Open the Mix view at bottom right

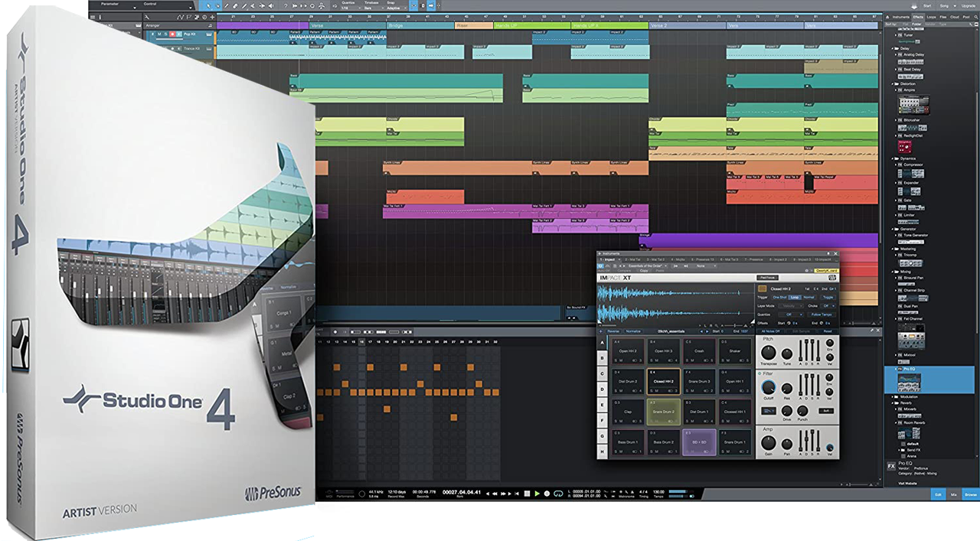[x=953, y=495]
